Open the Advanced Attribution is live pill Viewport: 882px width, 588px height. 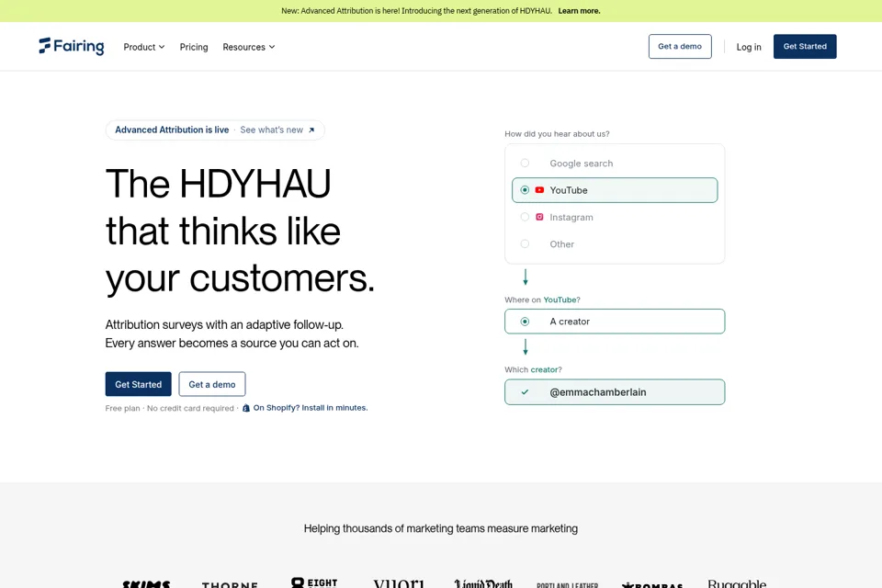point(215,130)
